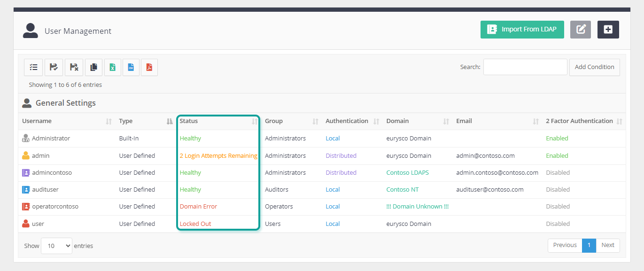This screenshot has height=271, width=644.
Task: Click the Add Condition button
Action: 594,67
